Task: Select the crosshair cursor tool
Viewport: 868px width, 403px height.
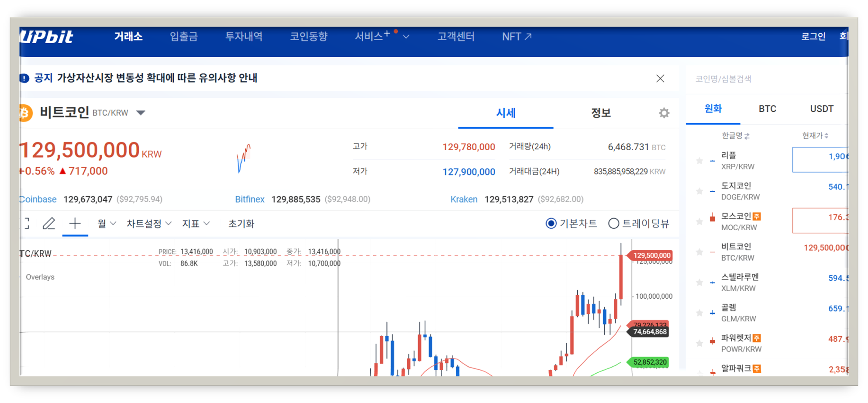Action: pyautogui.click(x=75, y=224)
